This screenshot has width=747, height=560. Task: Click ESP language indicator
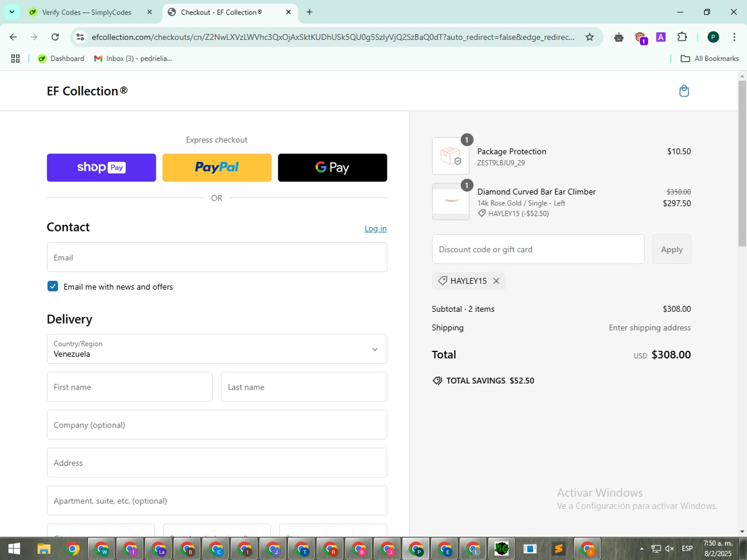[687, 549]
